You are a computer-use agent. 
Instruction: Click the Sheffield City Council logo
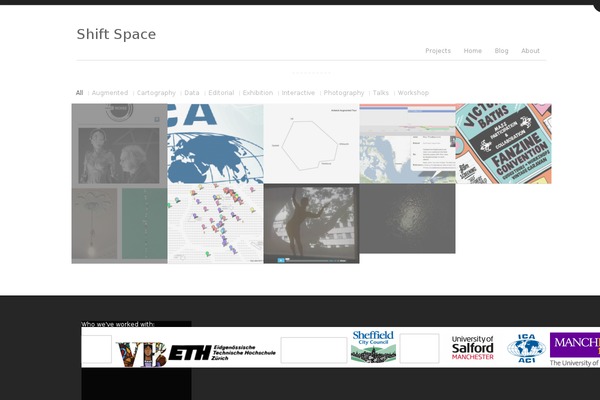373,346
